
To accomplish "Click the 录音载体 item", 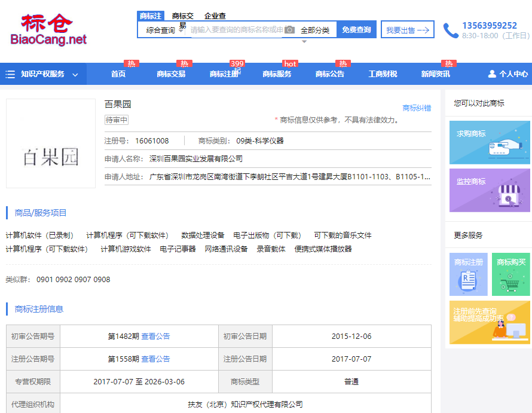I will [x=271, y=249].
